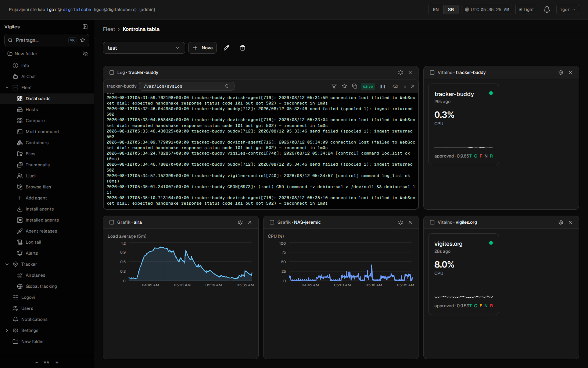Open Info in sidebar
Screen dimensions: 588x368
pos(47,66)
